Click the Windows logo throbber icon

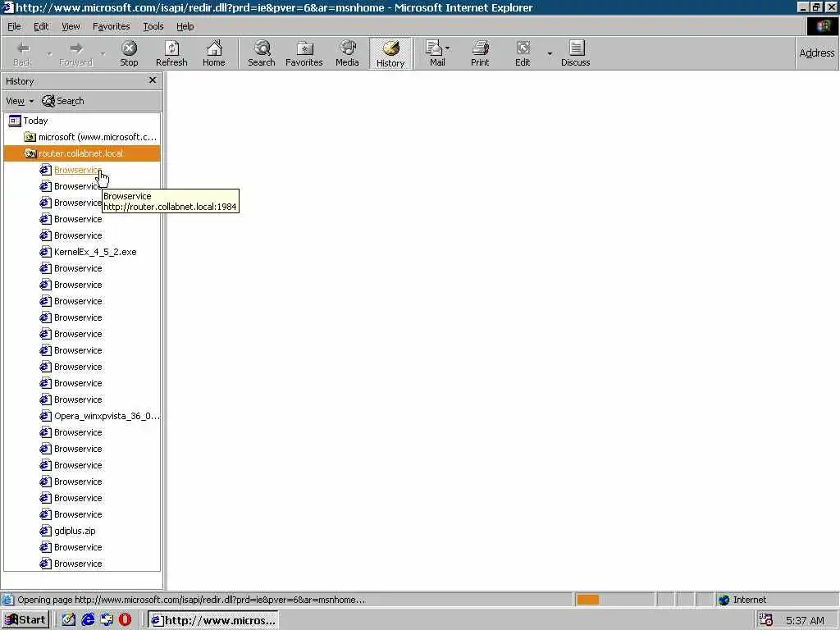tap(822, 26)
